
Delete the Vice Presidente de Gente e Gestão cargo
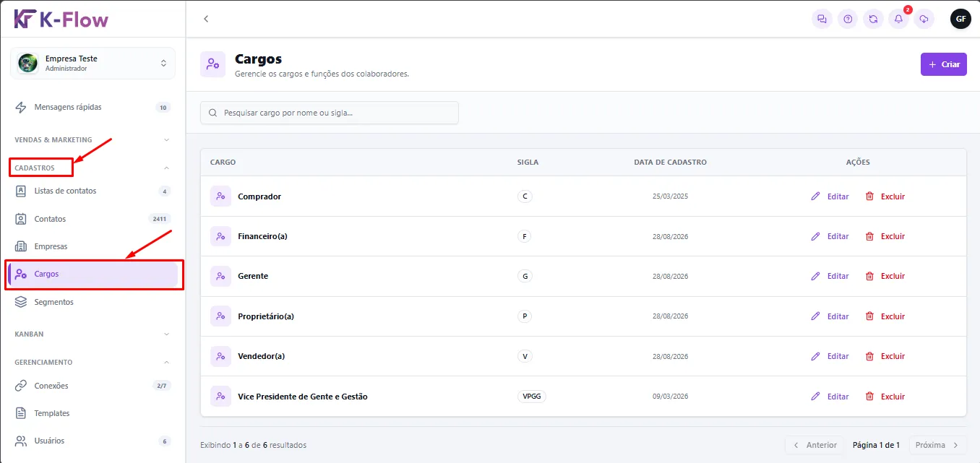(x=885, y=397)
